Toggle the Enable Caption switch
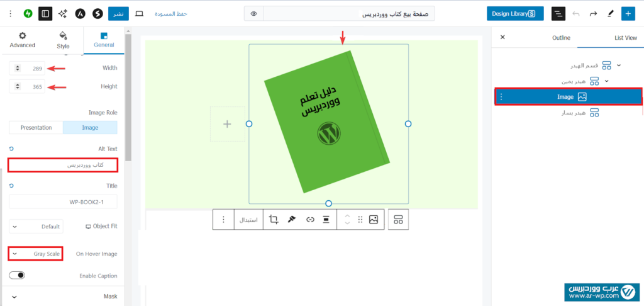644x306 pixels. 18,275
